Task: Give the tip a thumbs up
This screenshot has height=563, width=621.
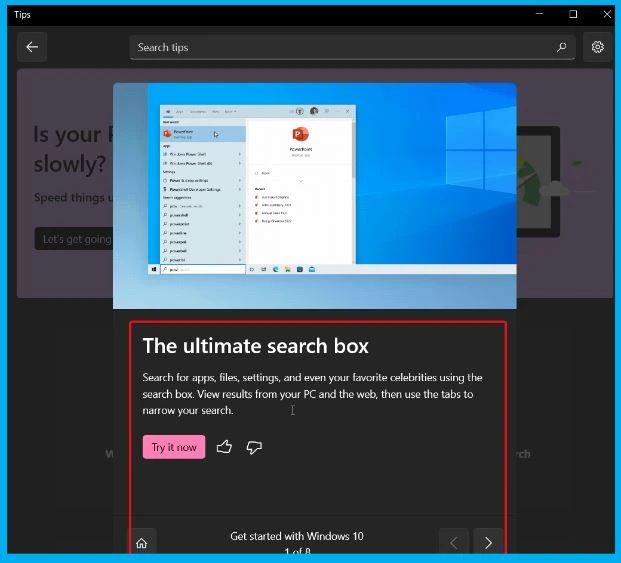Action: point(224,447)
